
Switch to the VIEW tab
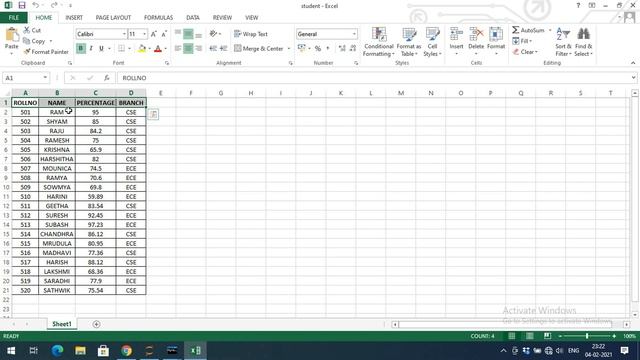pos(251,18)
